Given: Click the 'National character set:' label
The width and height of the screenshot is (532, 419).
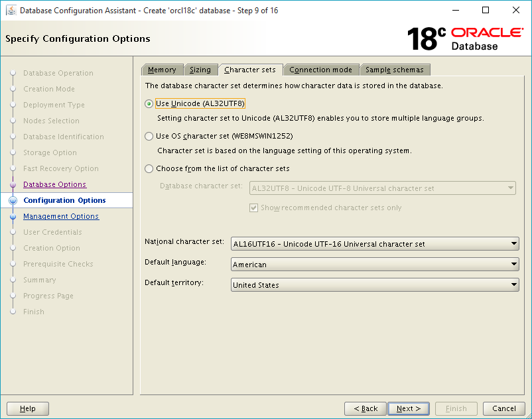Looking at the screenshot, I should coord(184,241).
